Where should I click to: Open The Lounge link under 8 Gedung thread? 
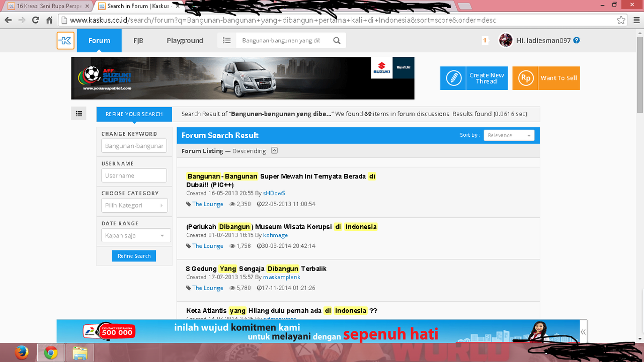(x=208, y=288)
